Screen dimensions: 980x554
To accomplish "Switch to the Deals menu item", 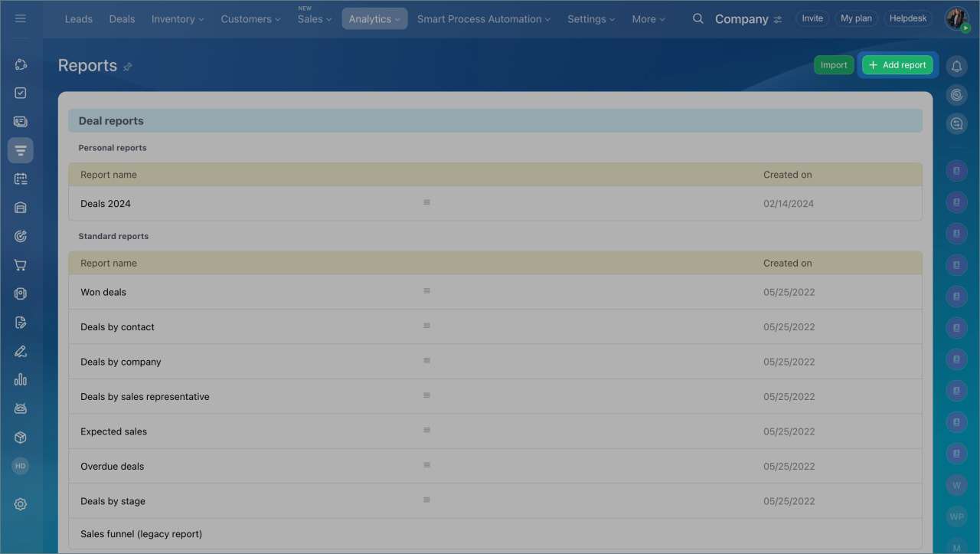I will tap(122, 19).
